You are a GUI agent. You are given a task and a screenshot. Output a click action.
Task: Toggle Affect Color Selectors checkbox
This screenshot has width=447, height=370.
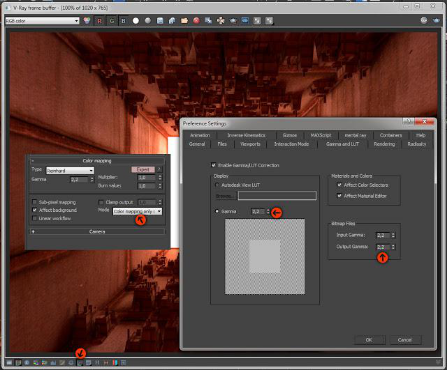pyautogui.click(x=340, y=185)
